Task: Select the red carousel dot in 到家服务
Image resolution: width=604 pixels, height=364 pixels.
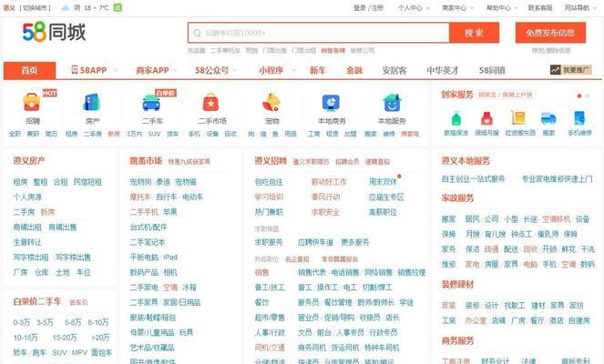Action: click(x=579, y=96)
